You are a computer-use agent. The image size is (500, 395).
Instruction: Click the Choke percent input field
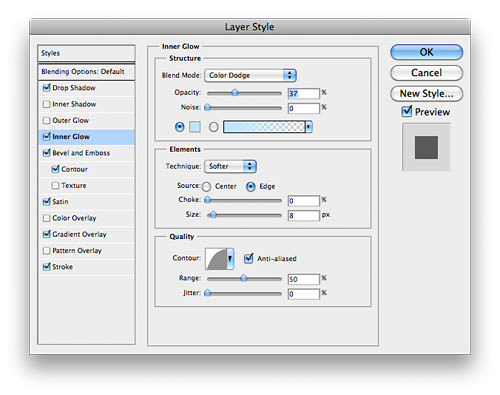(303, 201)
